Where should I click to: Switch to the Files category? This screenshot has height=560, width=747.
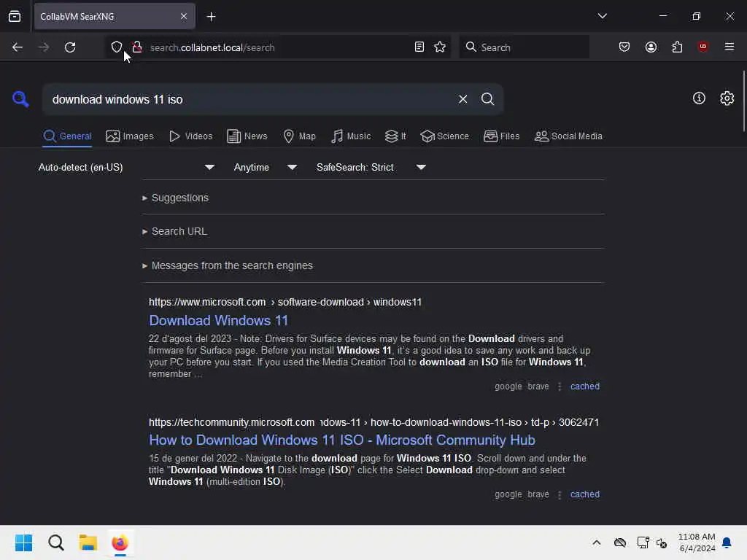501,136
